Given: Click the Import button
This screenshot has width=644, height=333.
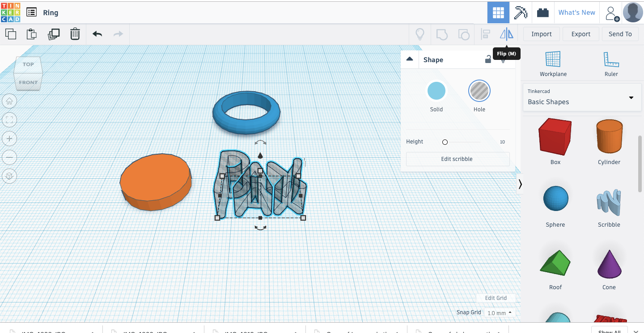Looking at the screenshot, I should click(x=542, y=34).
